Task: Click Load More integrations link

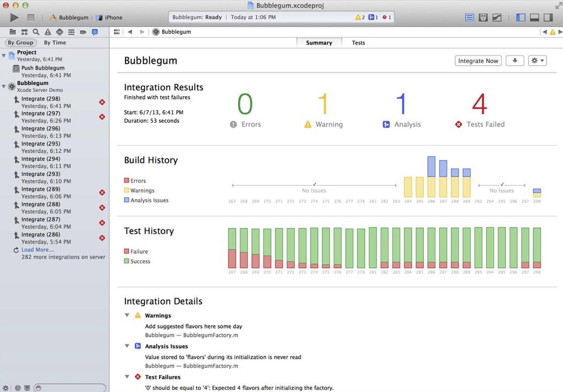Action: [x=37, y=250]
